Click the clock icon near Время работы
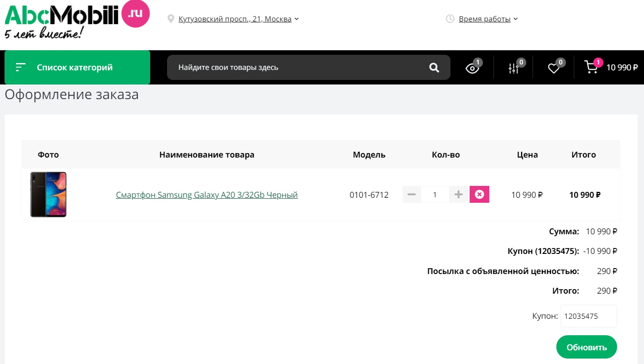The width and height of the screenshot is (644, 364). [450, 19]
